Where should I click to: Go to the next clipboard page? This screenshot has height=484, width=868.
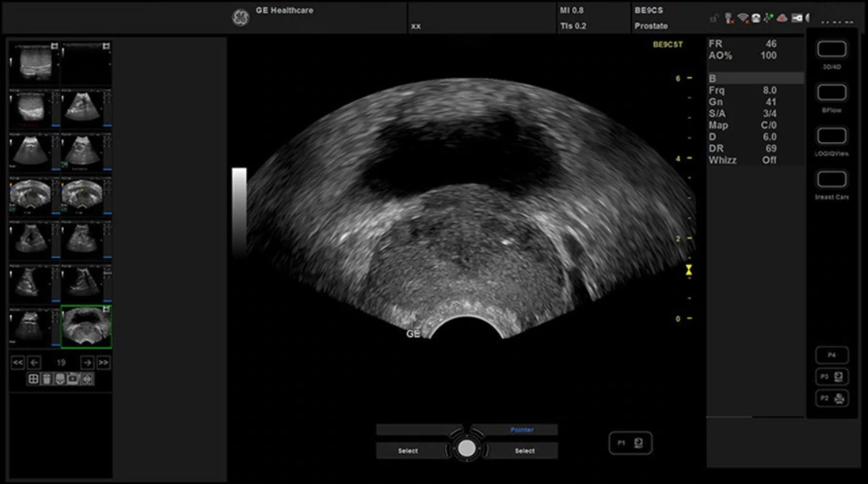tap(87, 362)
